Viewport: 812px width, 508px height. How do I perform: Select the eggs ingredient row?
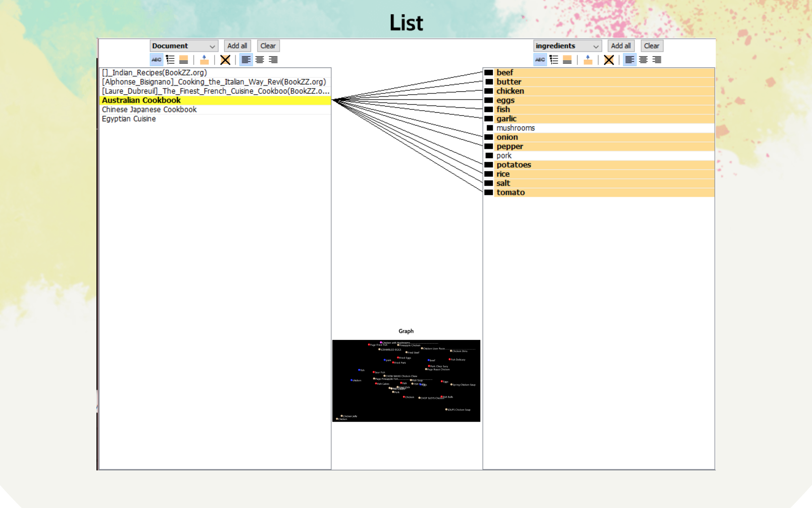pyautogui.click(x=599, y=100)
